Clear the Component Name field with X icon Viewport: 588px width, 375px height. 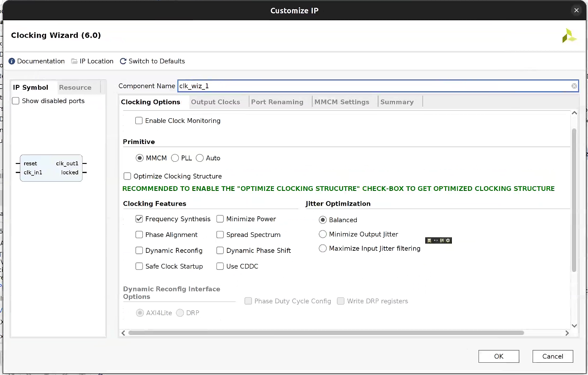pos(574,86)
